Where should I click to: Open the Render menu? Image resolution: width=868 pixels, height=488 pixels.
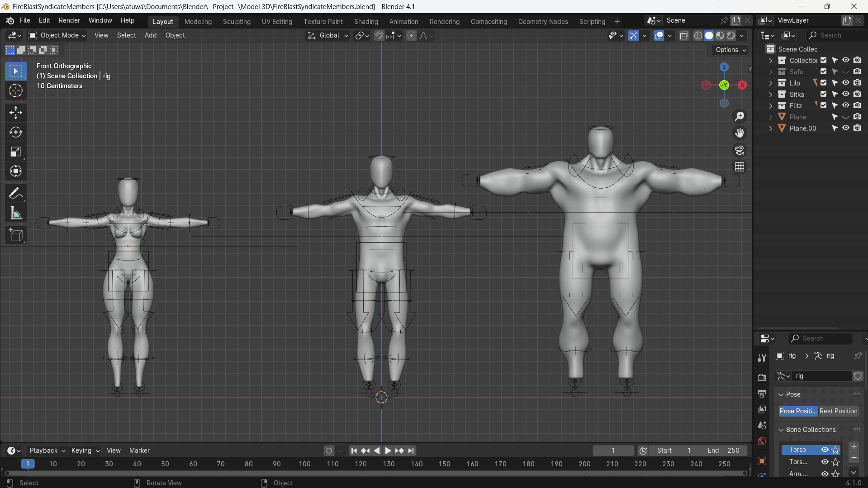(69, 20)
